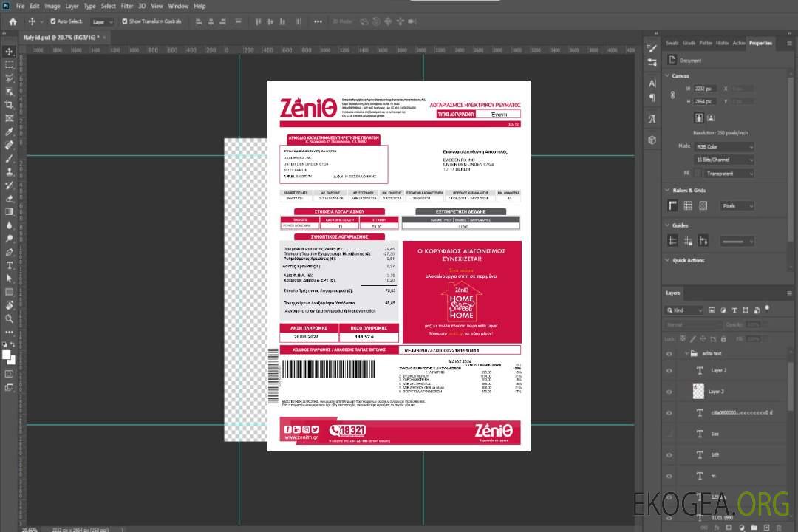Click the canvas width W field
The image size is (798, 532).
pos(705,89)
